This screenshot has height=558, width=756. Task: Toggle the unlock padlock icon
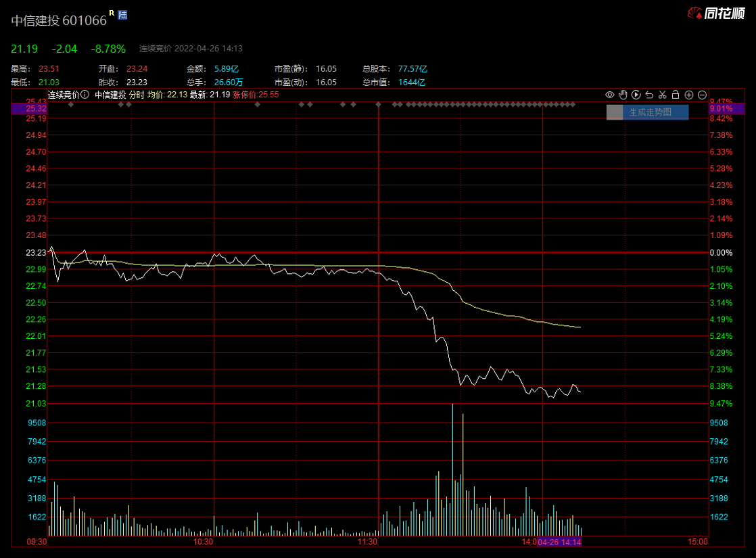pyautogui.click(x=676, y=95)
